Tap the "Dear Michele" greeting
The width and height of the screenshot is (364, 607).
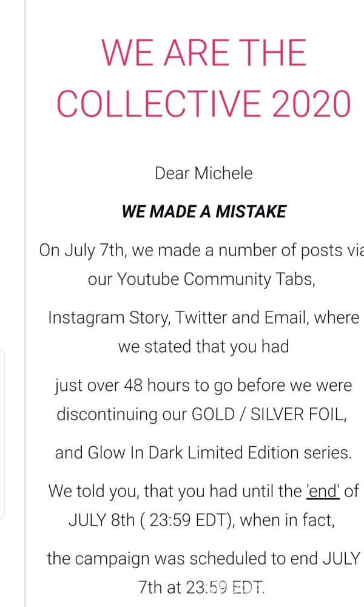click(x=204, y=174)
